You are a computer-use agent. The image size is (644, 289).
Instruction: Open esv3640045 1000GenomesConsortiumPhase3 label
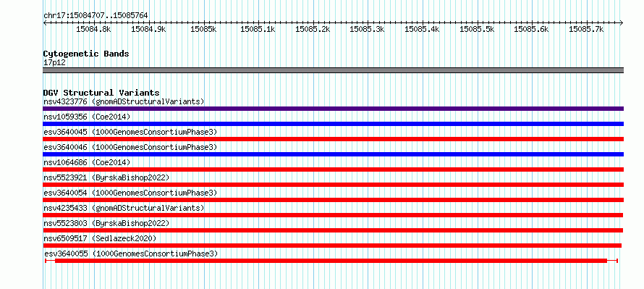pyautogui.click(x=130, y=132)
